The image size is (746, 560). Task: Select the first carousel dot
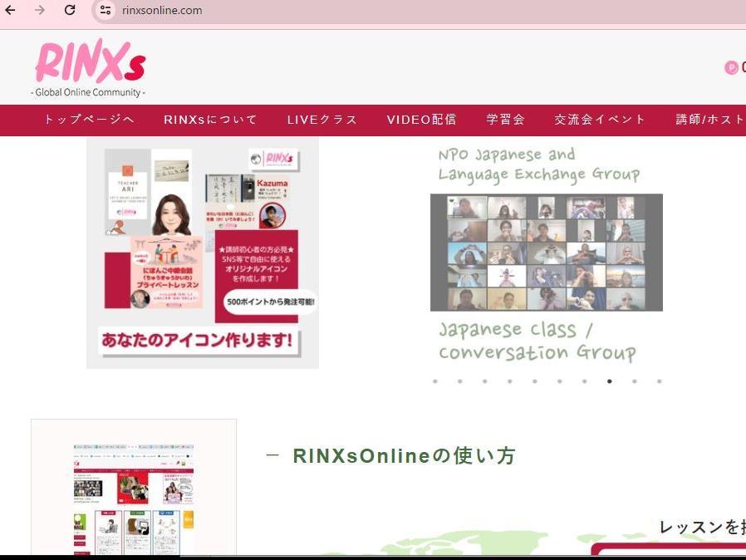pos(434,381)
